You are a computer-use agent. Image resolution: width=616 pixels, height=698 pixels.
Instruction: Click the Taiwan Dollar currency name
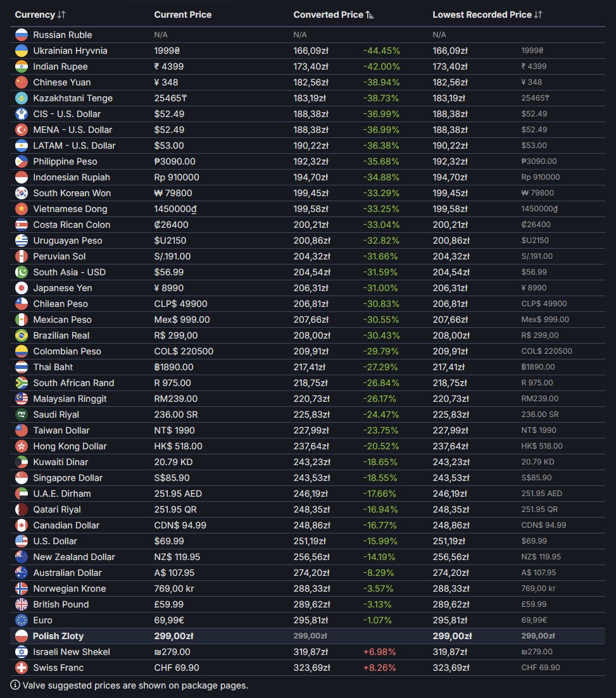[x=61, y=430]
